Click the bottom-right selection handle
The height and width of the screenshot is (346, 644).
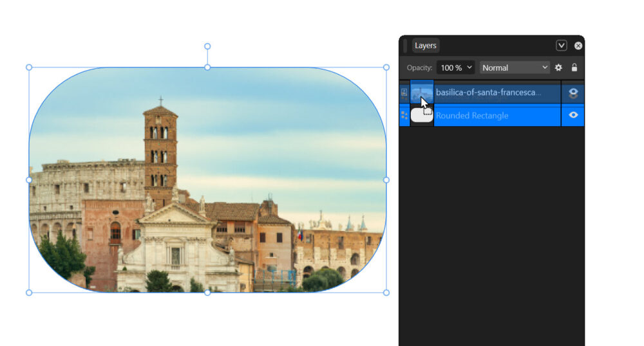click(x=386, y=293)
